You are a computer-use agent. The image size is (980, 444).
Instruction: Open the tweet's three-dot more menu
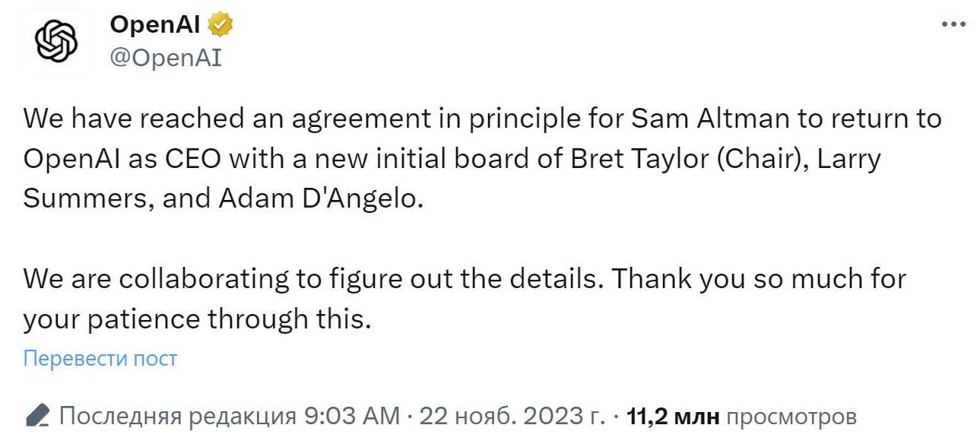point(953,25)
